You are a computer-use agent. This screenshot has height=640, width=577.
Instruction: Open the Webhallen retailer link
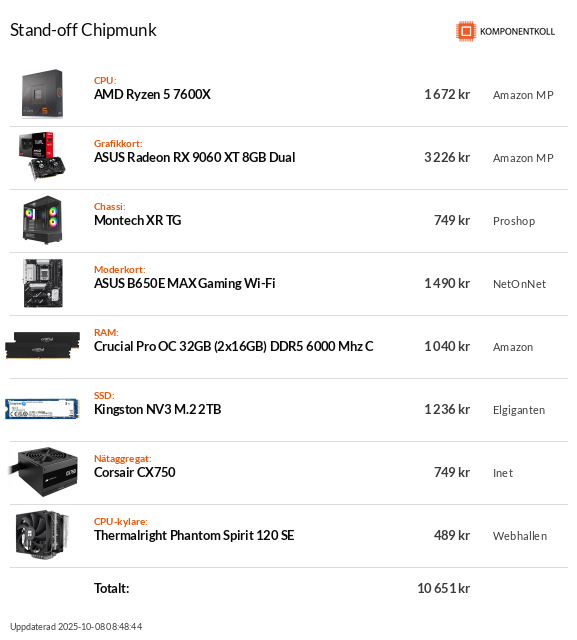pos(520,536)
